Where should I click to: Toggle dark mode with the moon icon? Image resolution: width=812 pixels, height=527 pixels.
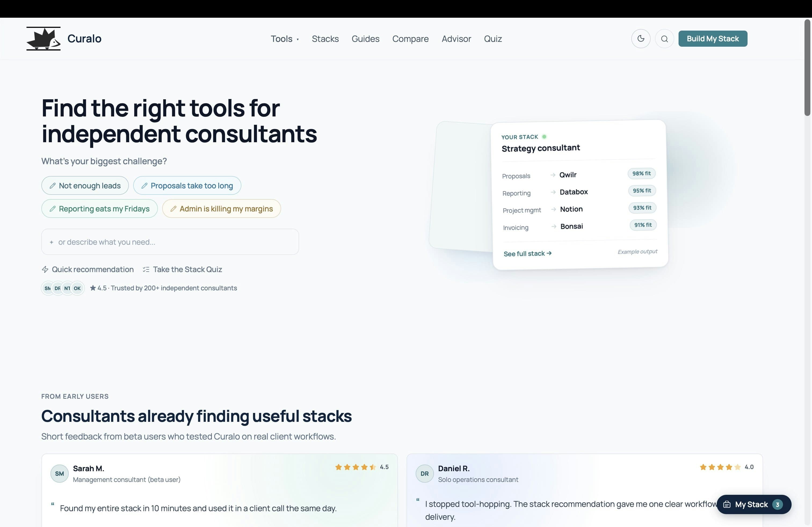(x=641, y=39)
